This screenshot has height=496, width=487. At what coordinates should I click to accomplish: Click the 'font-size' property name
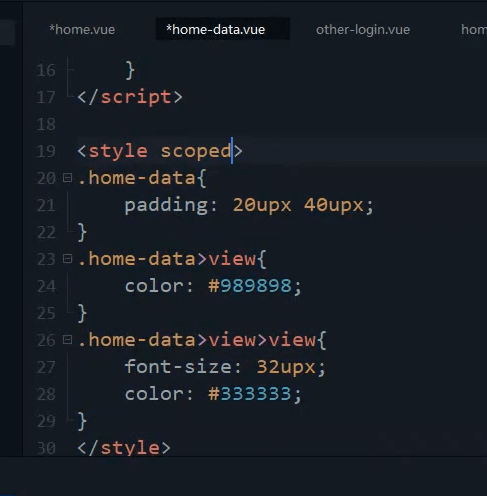[x=178, y=367]
